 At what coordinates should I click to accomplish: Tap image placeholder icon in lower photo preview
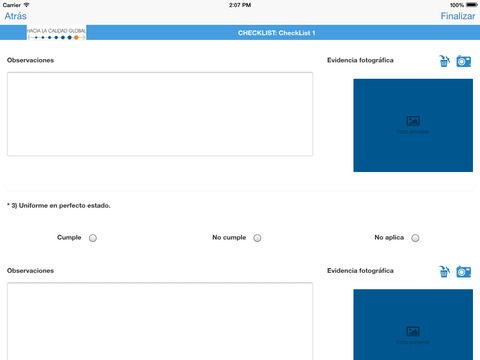413,331
